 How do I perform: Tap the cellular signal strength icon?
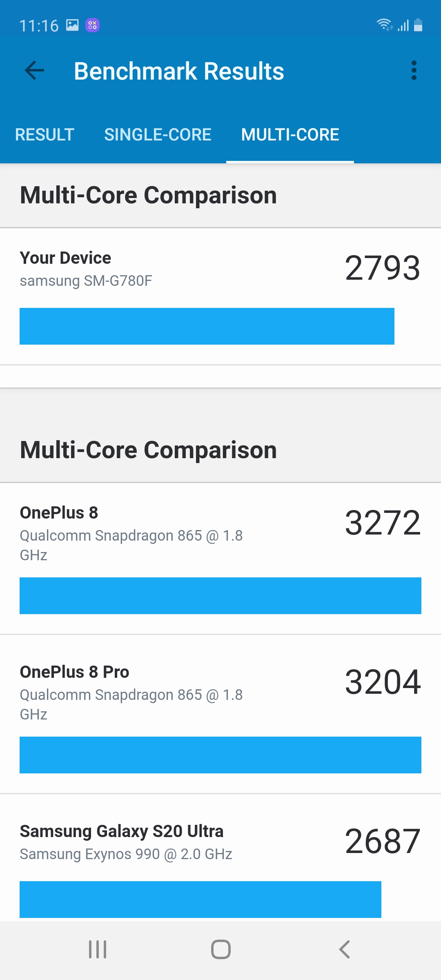[403, 25]
